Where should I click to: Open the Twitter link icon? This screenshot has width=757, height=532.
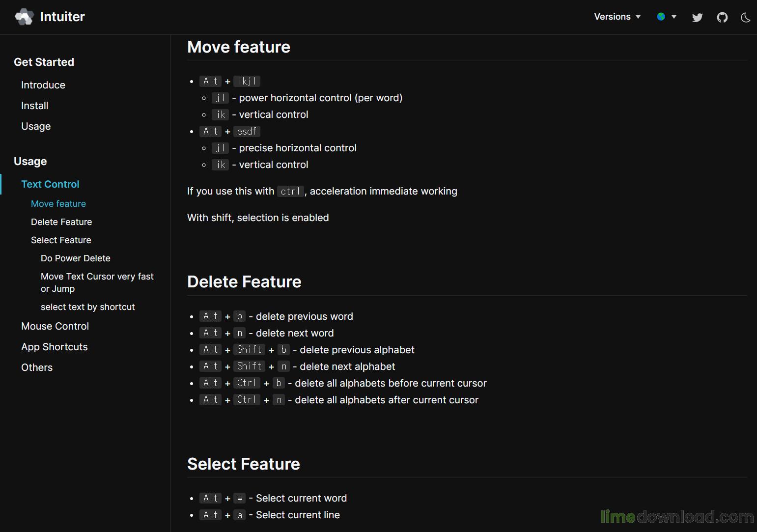tap(697, 18)
